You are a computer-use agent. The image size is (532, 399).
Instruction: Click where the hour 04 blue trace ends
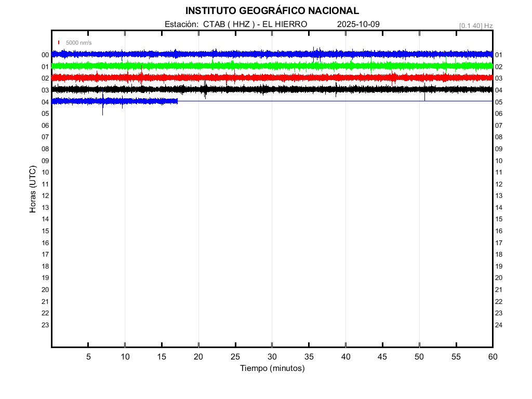[x=177, y=101]
